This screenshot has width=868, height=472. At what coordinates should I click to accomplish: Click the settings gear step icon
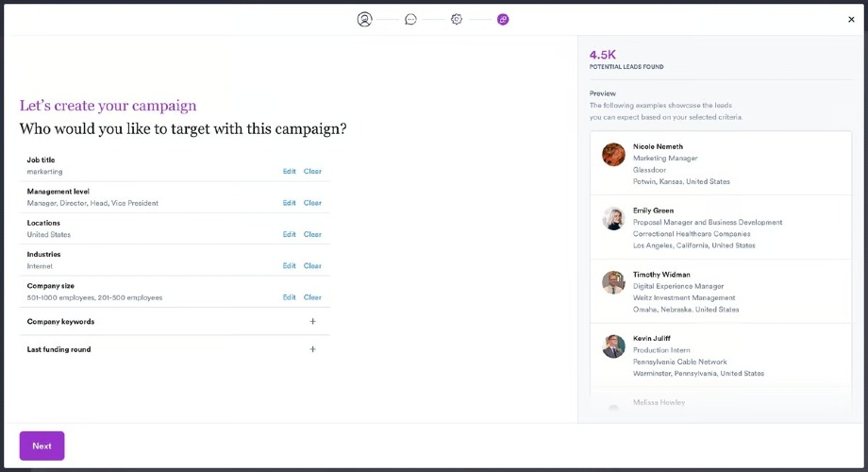(457, 20)
